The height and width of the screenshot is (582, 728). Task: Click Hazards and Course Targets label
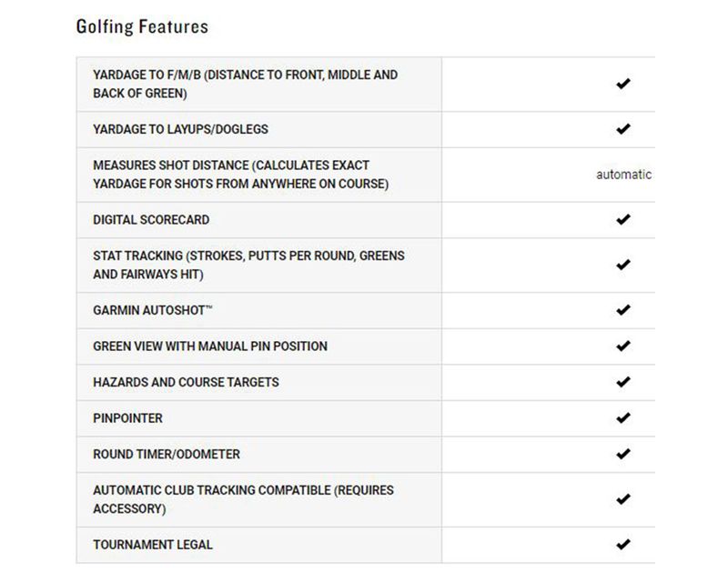[x=186, y=382]
